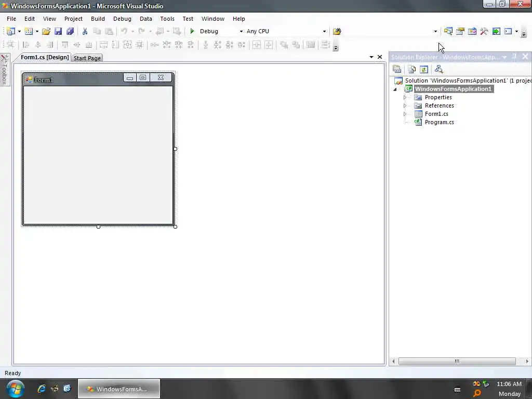Open the File menu
Image resolution: width=532 pixels, height=399 pixels.
point(11,19)
